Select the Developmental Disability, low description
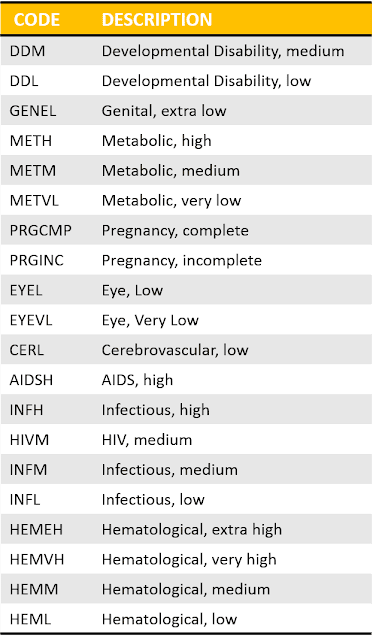This screenshot has width=373, height=640. click(206, 81)
